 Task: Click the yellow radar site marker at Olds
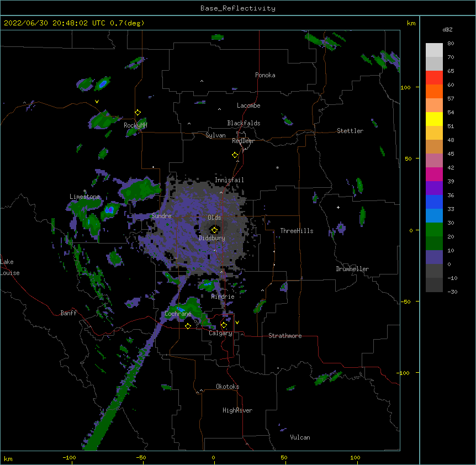click(214, 230)
